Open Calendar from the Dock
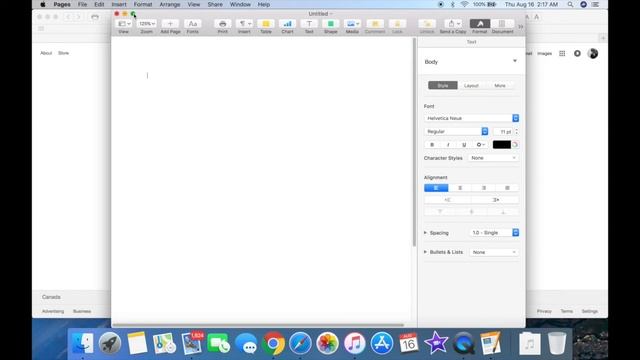640x360 pixels. (409, 343)
